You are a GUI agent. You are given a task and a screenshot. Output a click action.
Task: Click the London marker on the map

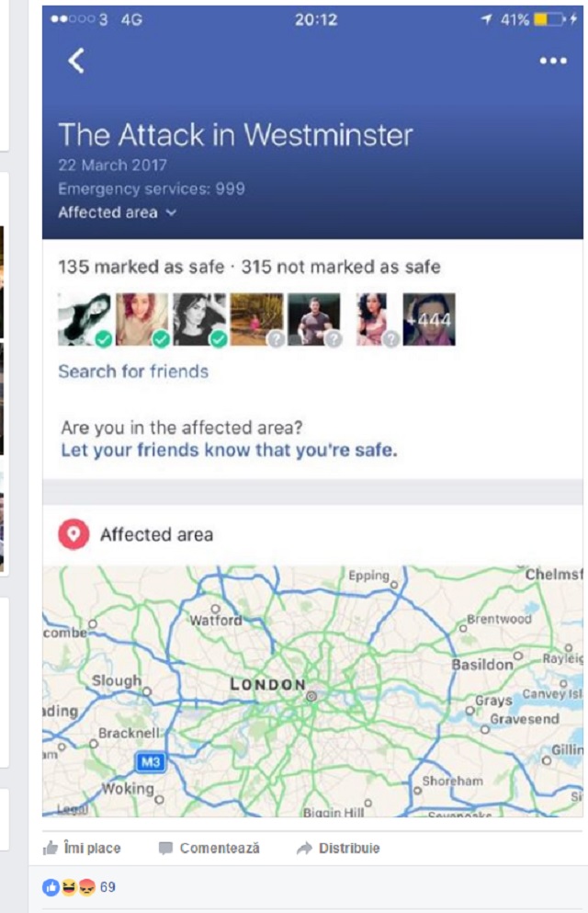tap(311, 696)
